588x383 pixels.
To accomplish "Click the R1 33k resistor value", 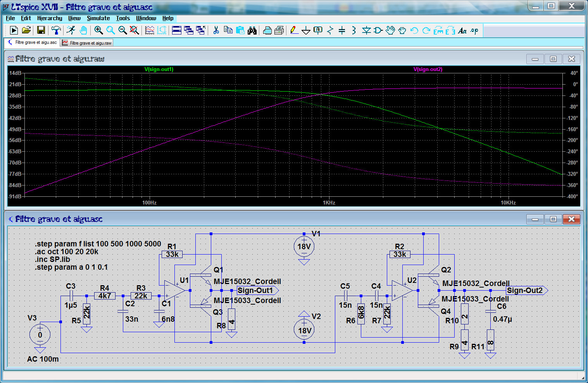I will [172, 255].
